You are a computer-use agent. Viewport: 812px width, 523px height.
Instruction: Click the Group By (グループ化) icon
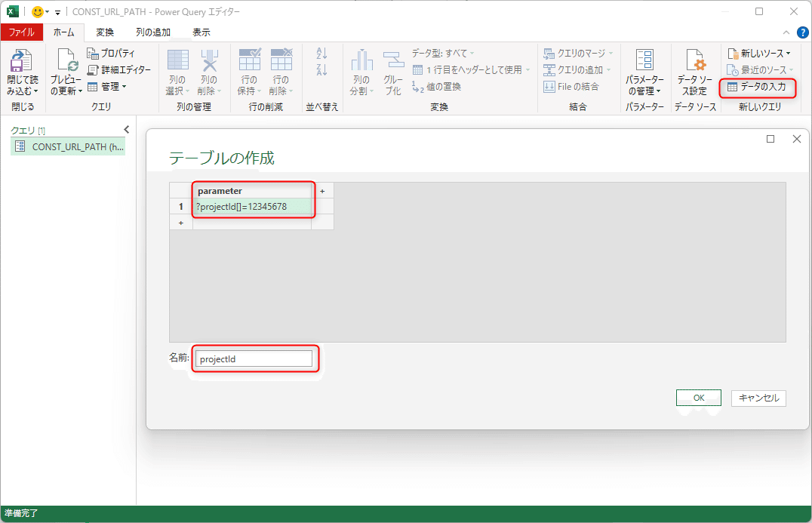click(x=393, y=60)
